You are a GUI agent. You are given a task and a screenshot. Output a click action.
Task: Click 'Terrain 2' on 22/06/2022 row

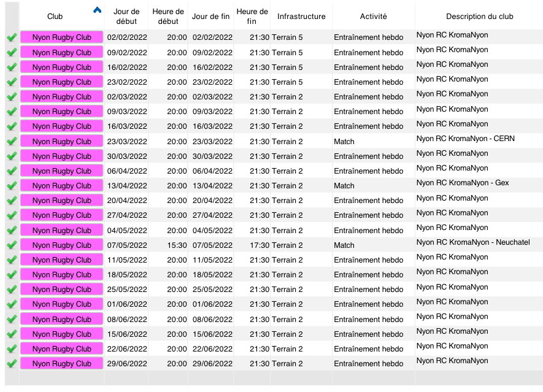coord(287,349)
